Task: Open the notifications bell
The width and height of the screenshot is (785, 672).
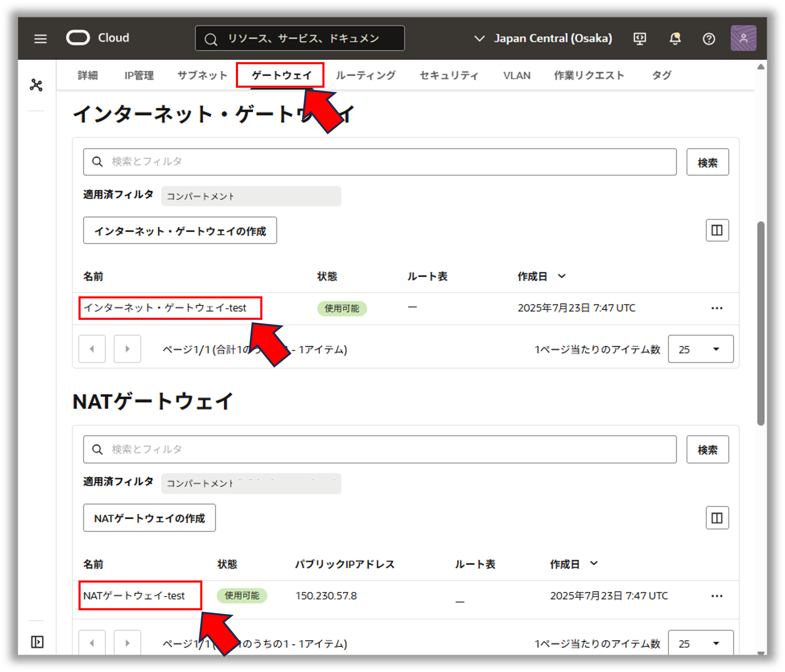Action: tap(675, 39)
